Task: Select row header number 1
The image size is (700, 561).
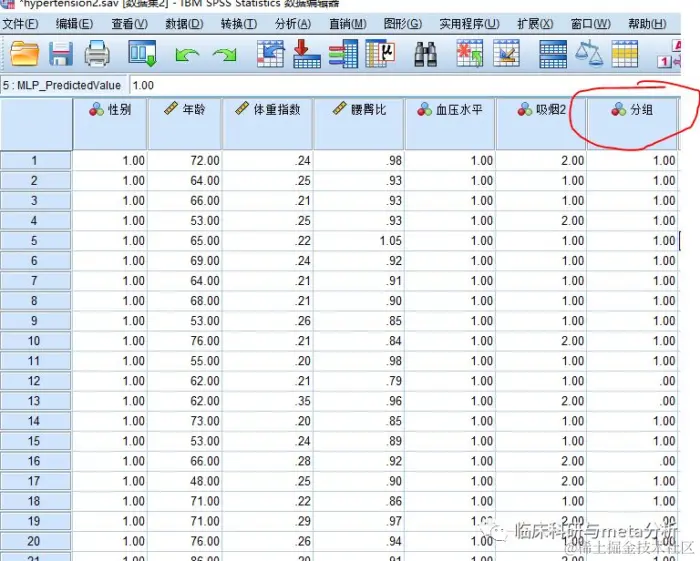Action: 35,161
